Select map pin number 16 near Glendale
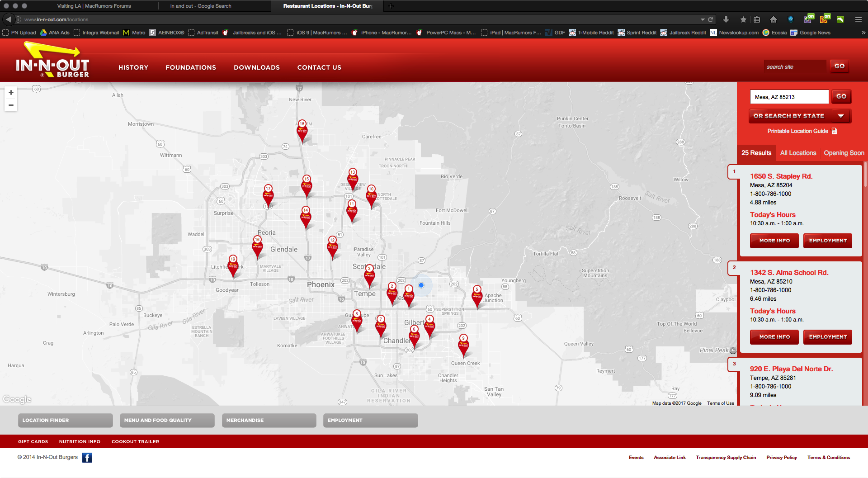Viewport: 868px width, 478px height. click(x=257, y=247)
